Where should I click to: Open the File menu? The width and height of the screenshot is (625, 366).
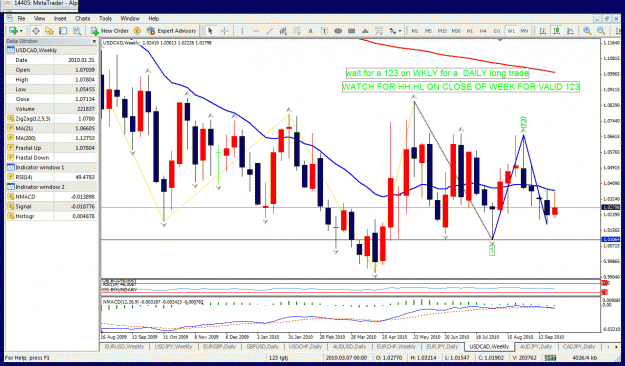21,18
